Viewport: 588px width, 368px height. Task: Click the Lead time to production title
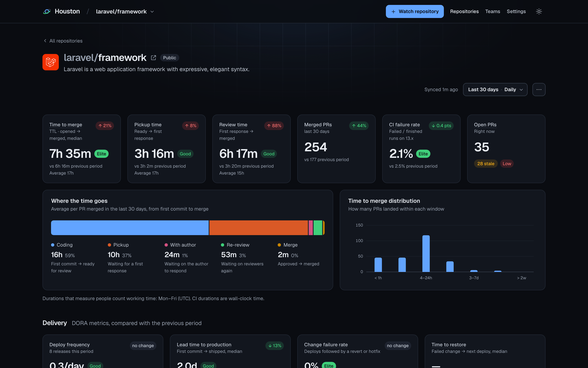(204, 345)
